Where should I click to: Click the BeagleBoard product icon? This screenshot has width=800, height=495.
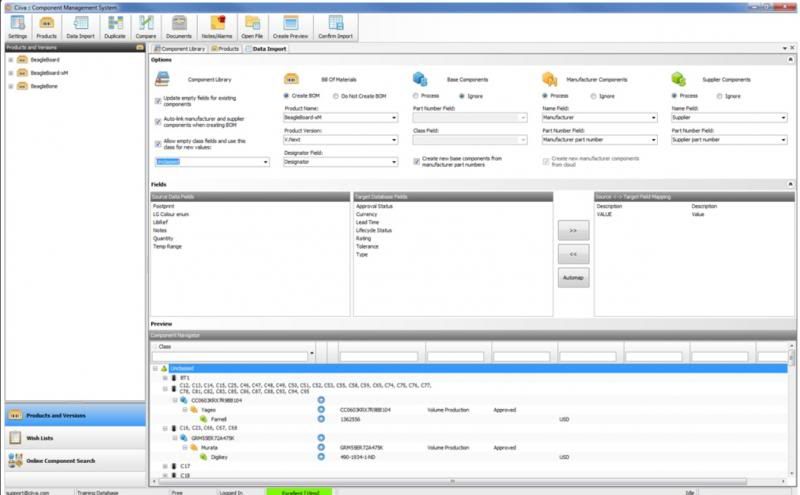pyautogui.click(x=22, y=60)
